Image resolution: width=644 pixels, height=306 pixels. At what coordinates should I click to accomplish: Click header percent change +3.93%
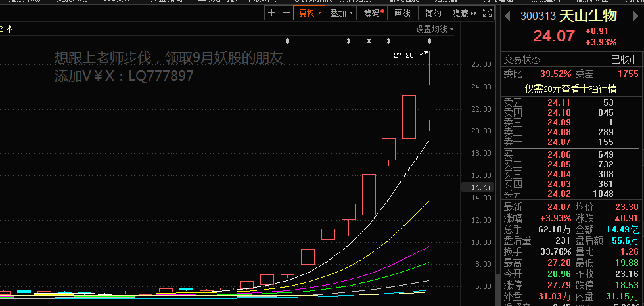point(601,42)
